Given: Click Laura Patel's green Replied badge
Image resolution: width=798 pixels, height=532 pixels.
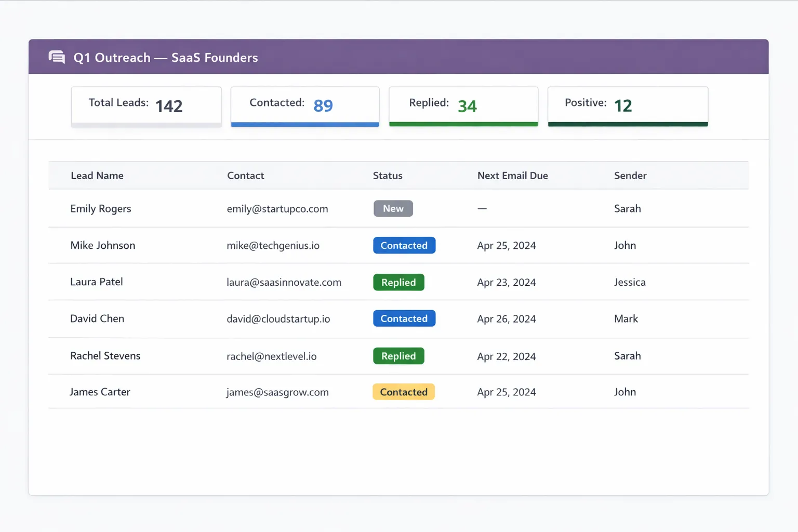Looking at the screenshot, I should click(x=398, y=282).
